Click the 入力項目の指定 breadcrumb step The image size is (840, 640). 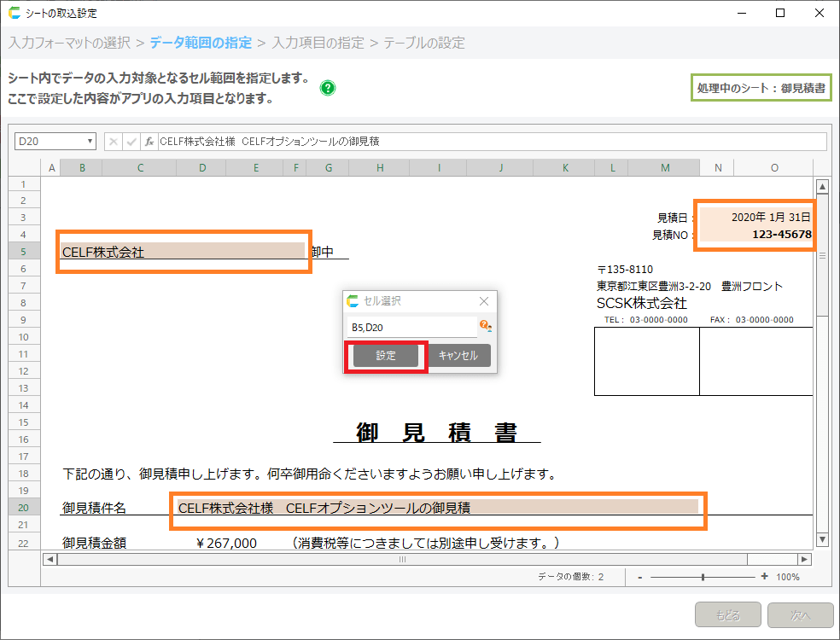pyautogui.click(x=318, y=43)
